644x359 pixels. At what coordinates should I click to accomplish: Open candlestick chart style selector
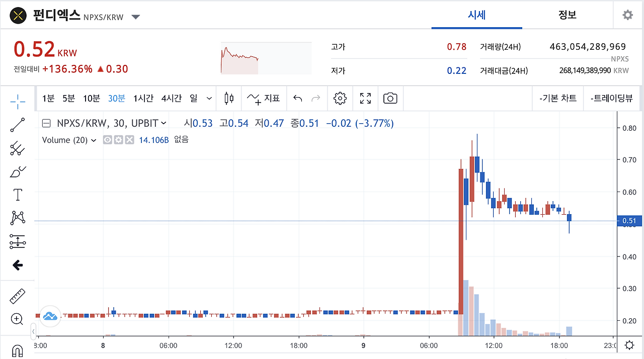click(x=229, y=98)
